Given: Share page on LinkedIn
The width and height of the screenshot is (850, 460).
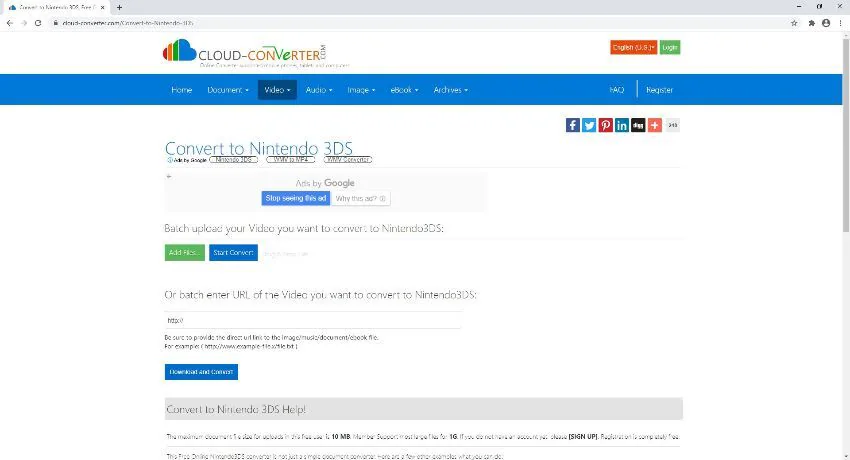Looking at the screenshot, I should tap(621, 125).
